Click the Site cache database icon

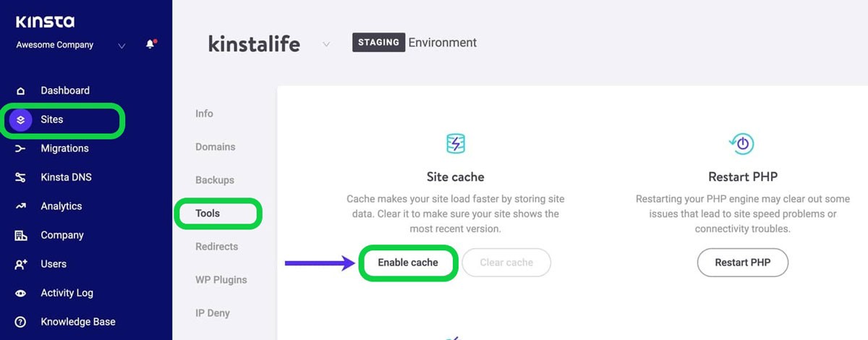pos(455,143)
